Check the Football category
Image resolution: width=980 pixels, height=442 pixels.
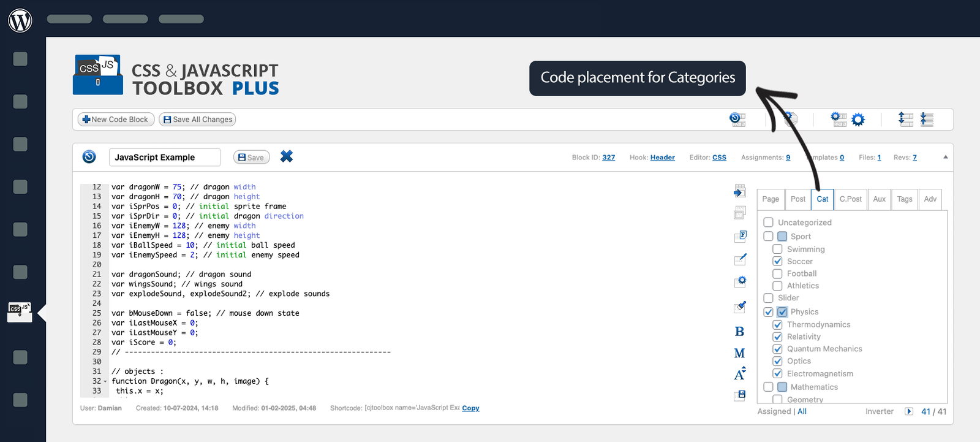777,273
